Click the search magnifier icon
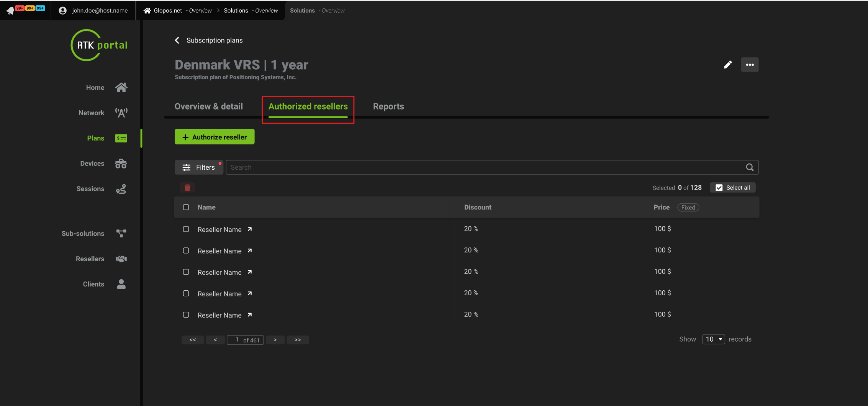The height and width of the screenshot is (406, 868). pos(750,167)
